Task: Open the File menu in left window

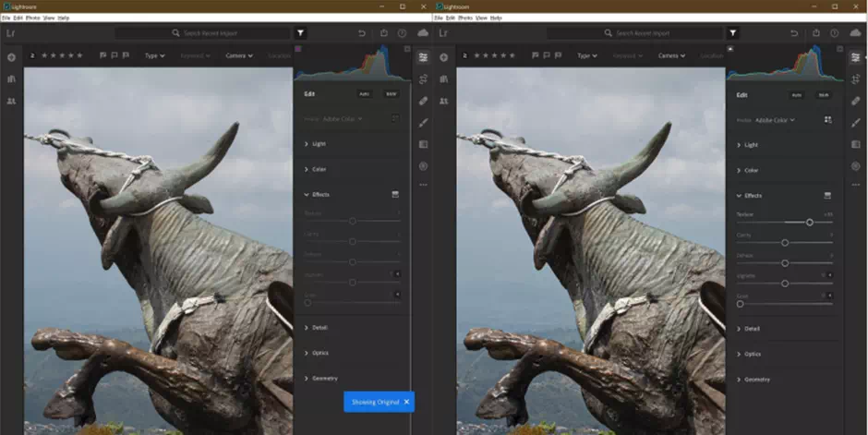Action: [6, 18]
